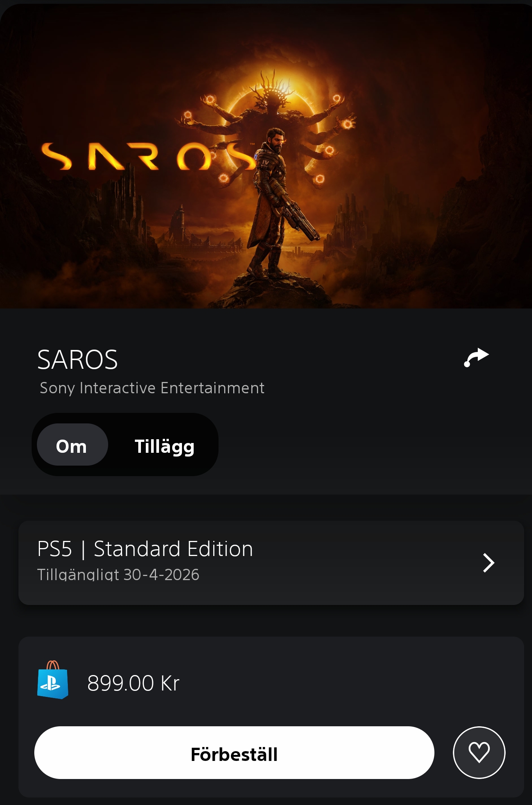Tap the price and pre-order panel
The image size is (532, 805).
tap(271, 717)
